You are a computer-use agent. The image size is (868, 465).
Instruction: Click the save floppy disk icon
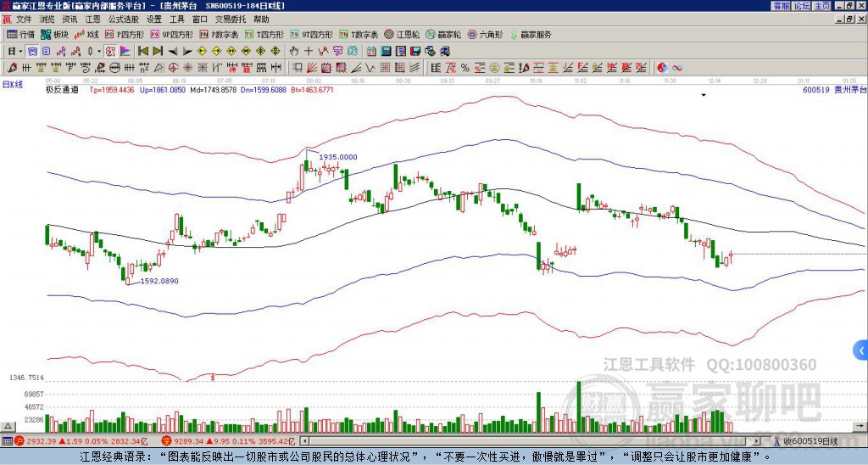click(415, 51)
